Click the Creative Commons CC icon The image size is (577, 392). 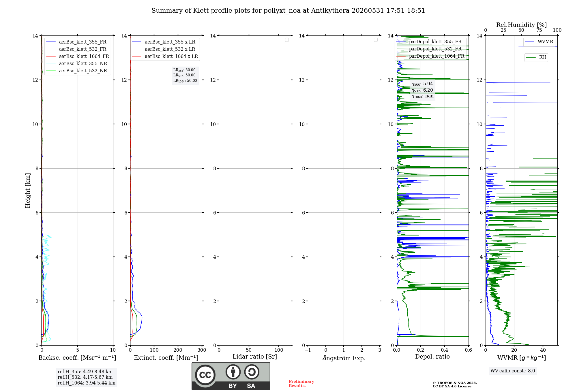coord(205,375)
